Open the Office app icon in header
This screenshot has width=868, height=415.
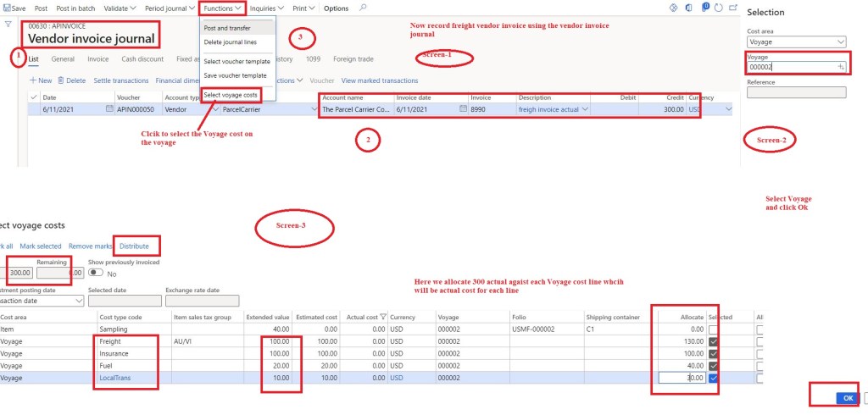click(x=687, y=8)
